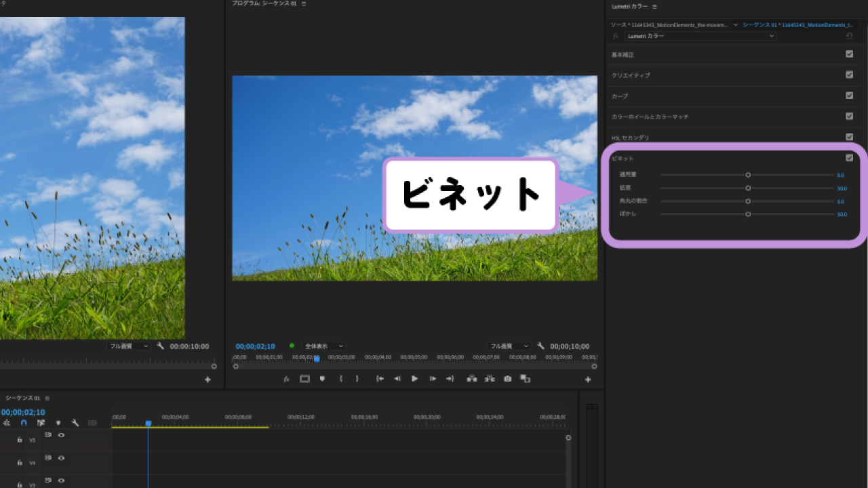The width and height of the screenshot is (868, 488).
Task: Hide the V5 track output eye toggle
Action: 61,435
